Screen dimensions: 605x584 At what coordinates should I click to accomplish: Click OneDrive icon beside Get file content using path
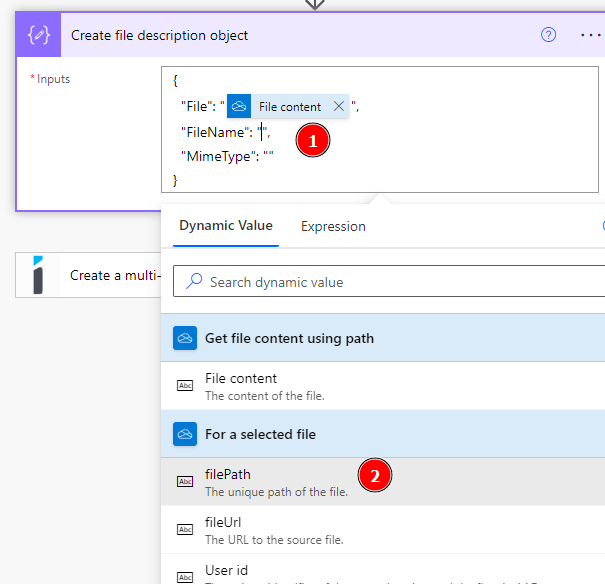click(x=185, y=338)
